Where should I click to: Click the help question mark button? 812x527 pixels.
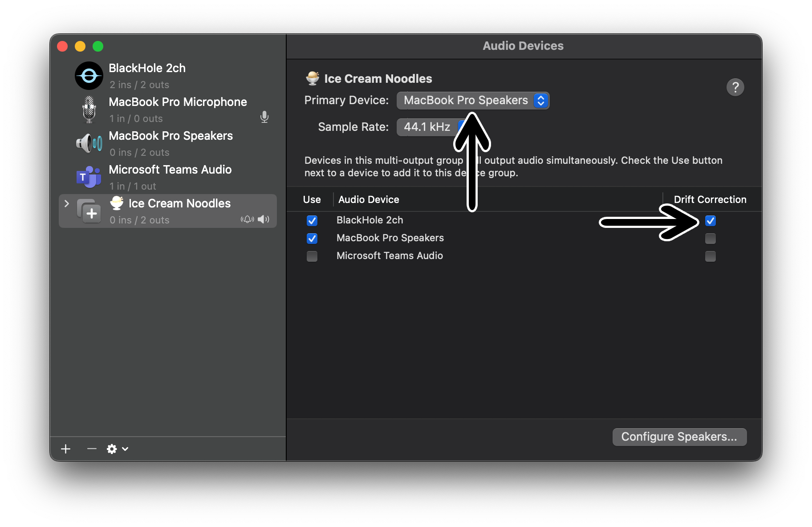click(x=735, y=87)
